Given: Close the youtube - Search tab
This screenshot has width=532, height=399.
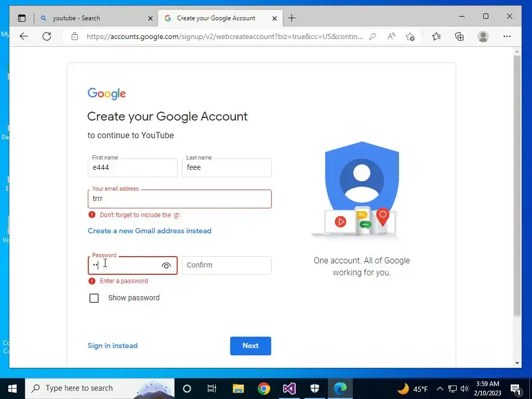Looking at the screenshot, I should click(150, 18).
